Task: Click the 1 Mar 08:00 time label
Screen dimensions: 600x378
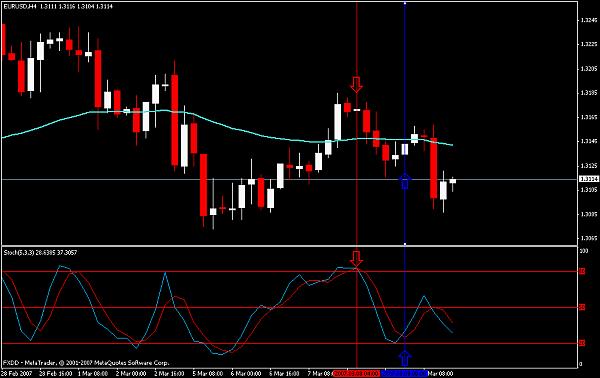Action: [x=93, y=373]
